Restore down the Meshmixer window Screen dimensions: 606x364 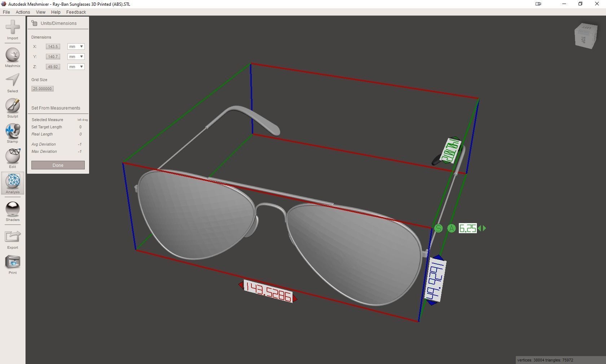click(x=580, y=4)
